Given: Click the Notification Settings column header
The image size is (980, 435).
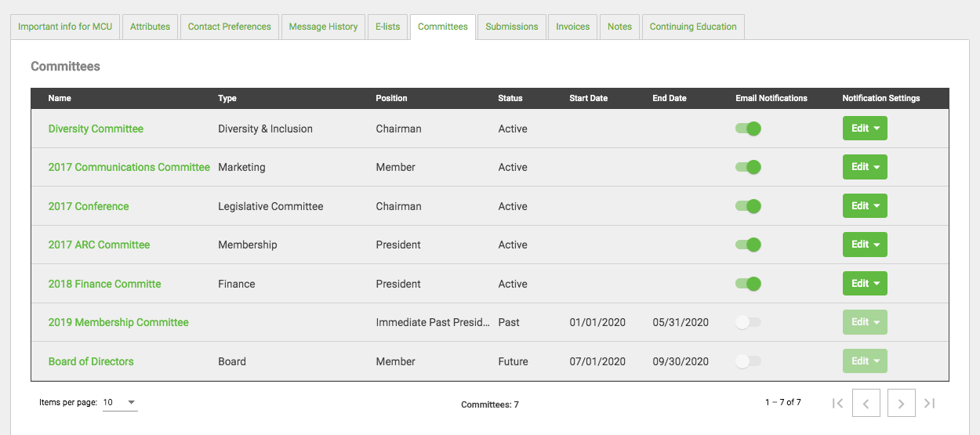Looking at the screenshot, I should 881,98.
